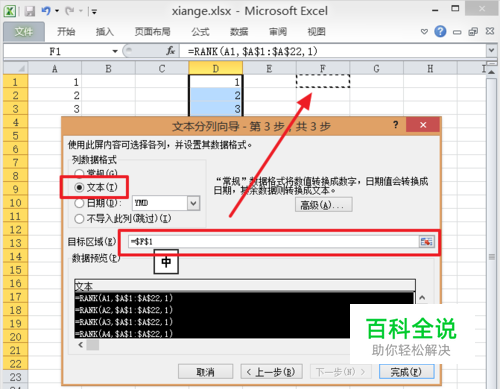Open the YMD date format dropdown

(194, 203)
